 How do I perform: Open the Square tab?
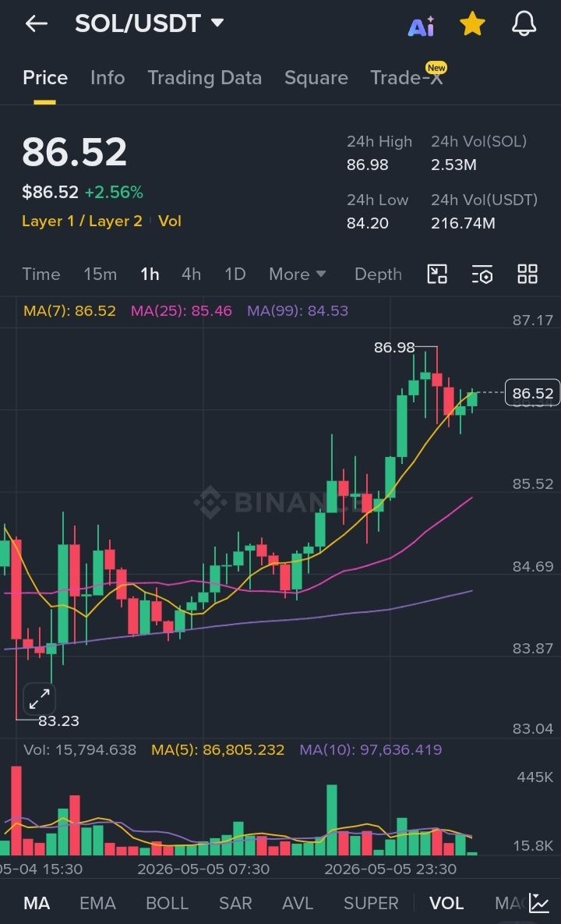(316, 78)
